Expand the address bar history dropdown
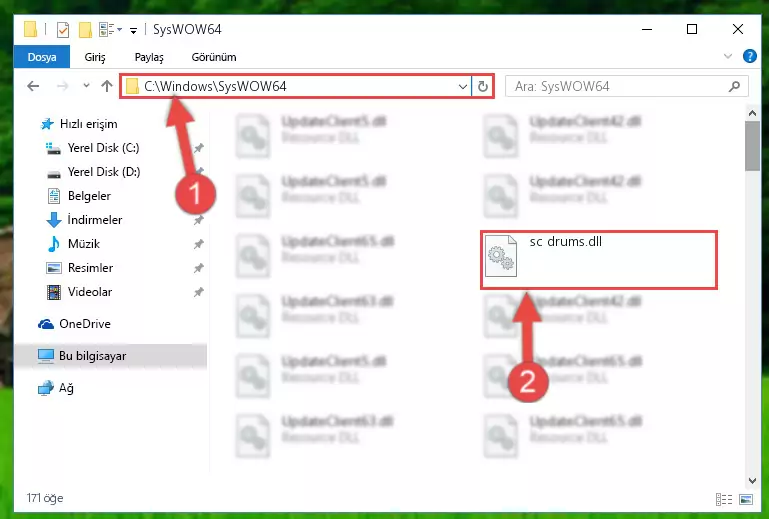The width and height of the screenshot is (769, 519). [x=462, y=86]
